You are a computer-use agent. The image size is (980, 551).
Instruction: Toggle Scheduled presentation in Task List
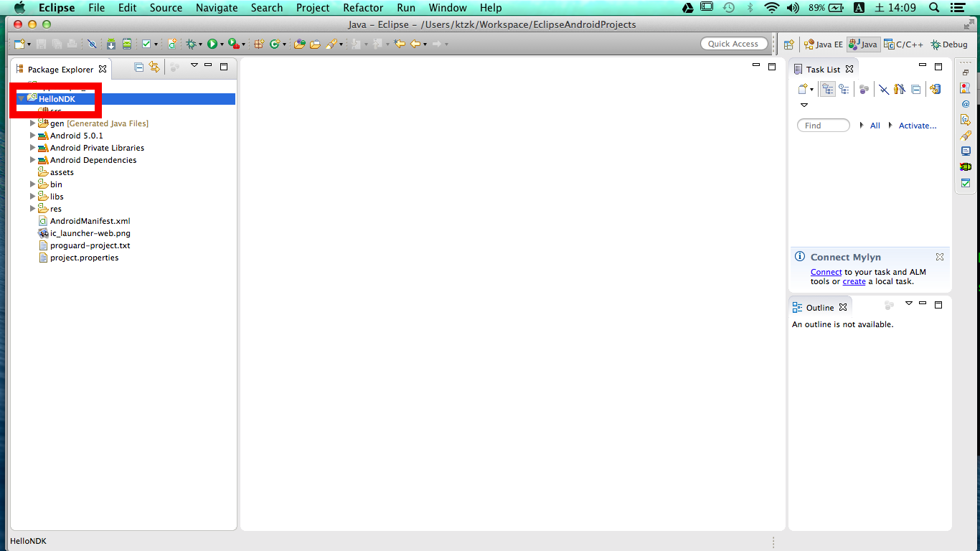(x=844, y=89)
